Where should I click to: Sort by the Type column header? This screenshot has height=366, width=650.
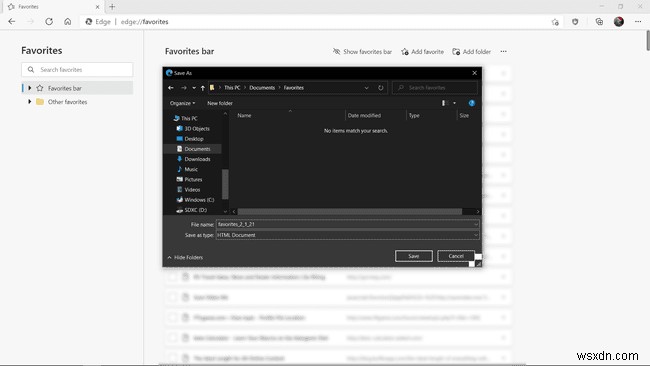[x=431, y=116]
